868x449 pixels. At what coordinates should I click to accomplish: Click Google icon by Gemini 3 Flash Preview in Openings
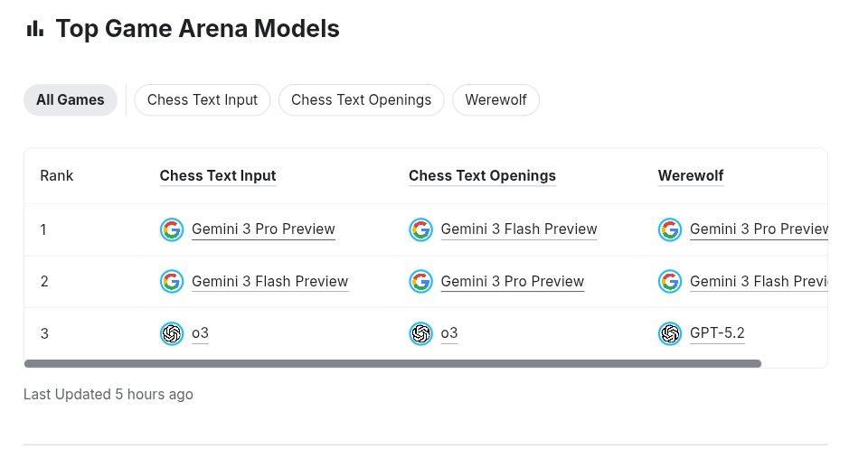(x=420, y=229)
